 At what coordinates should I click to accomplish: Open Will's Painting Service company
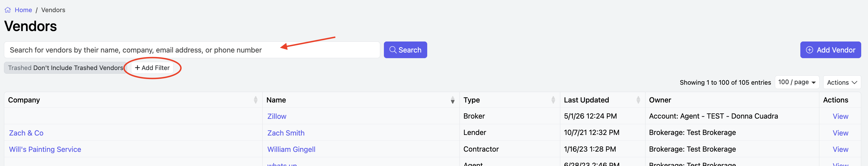(45, 149)
